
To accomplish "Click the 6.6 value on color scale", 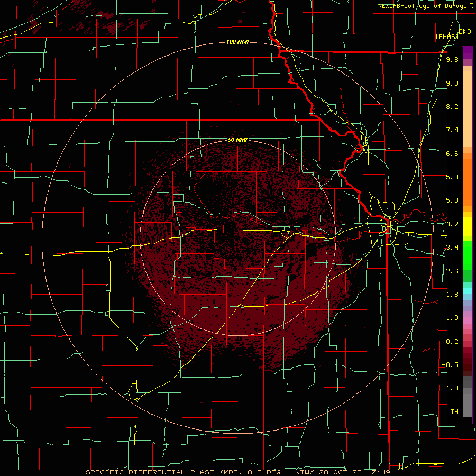I will point(452,153).
